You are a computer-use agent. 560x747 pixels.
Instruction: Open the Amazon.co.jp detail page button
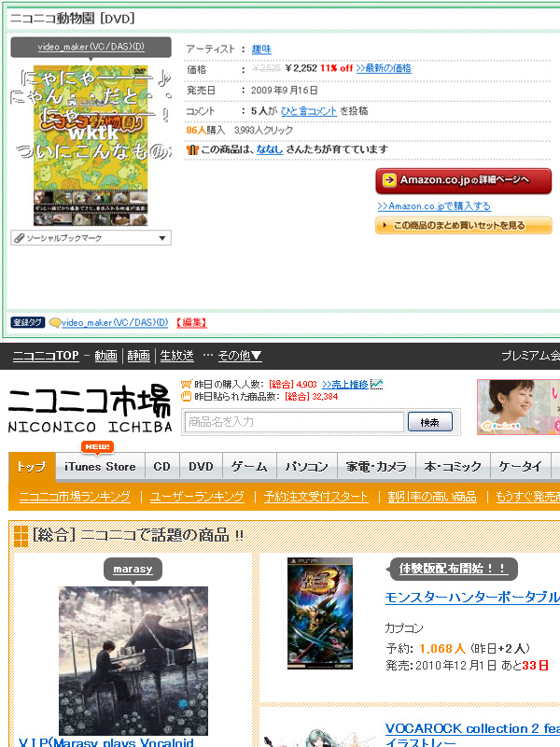pos(463,180)
